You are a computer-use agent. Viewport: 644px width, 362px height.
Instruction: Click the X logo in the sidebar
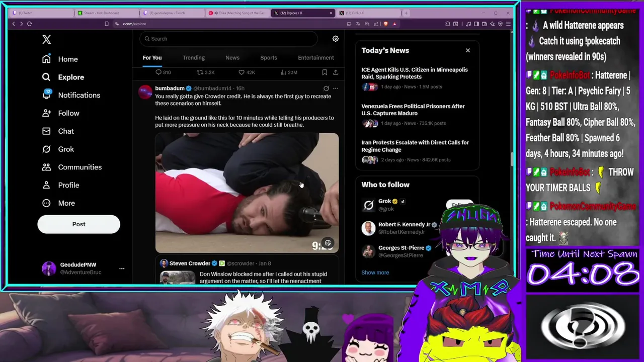pos(46,39)
